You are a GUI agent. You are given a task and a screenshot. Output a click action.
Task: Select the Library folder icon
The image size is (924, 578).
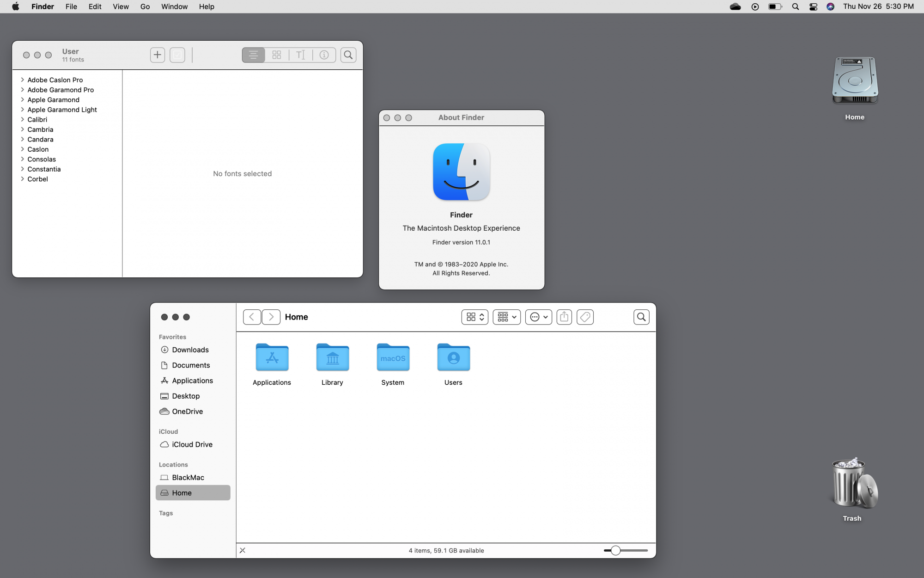(x=333, y=357)
